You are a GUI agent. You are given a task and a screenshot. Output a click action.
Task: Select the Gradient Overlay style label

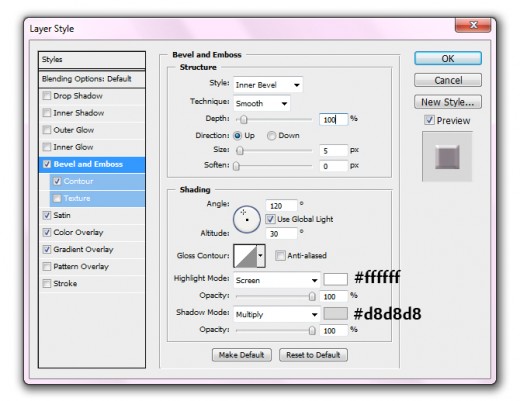pyautogui.click(x=83, y=249)
